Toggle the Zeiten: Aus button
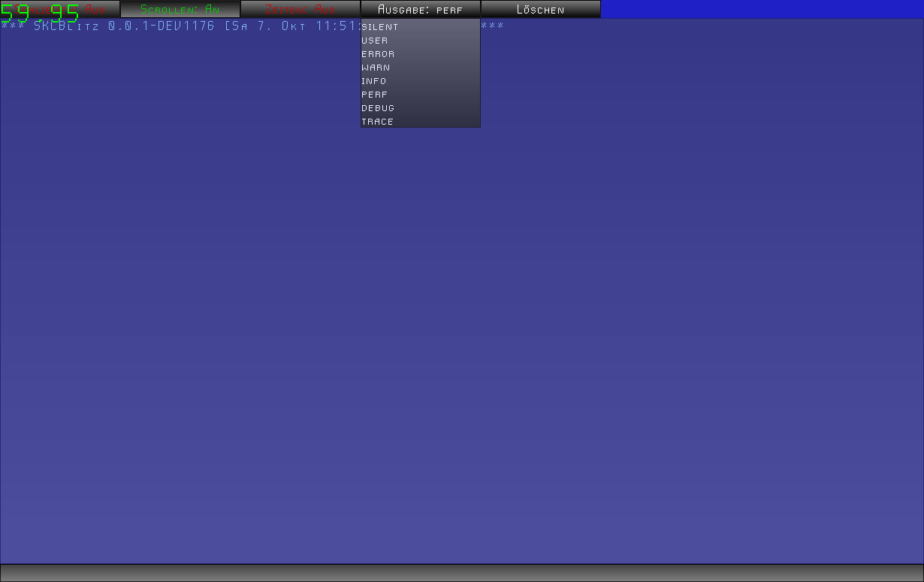 [x=300, y=9]
